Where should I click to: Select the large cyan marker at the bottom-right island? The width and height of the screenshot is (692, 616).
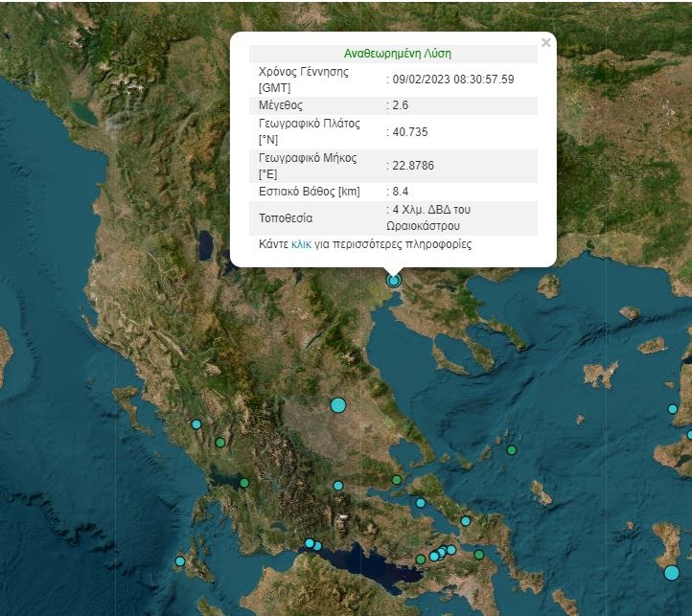click(x=672, y=573)
